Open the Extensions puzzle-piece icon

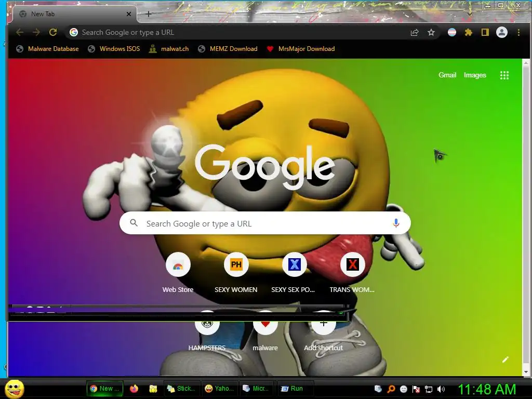click(469, 32)
